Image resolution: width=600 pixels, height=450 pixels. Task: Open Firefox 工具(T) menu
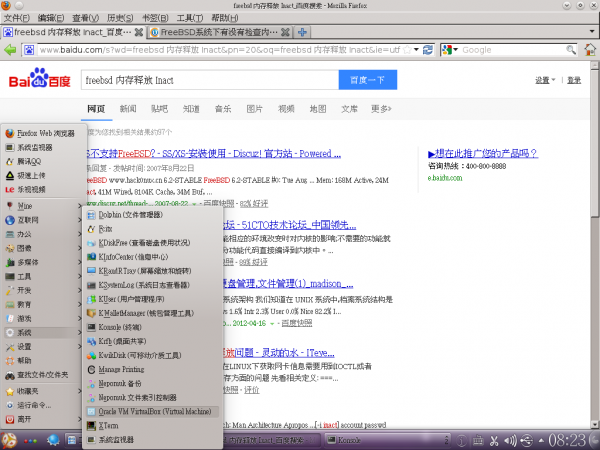(190, 18)
